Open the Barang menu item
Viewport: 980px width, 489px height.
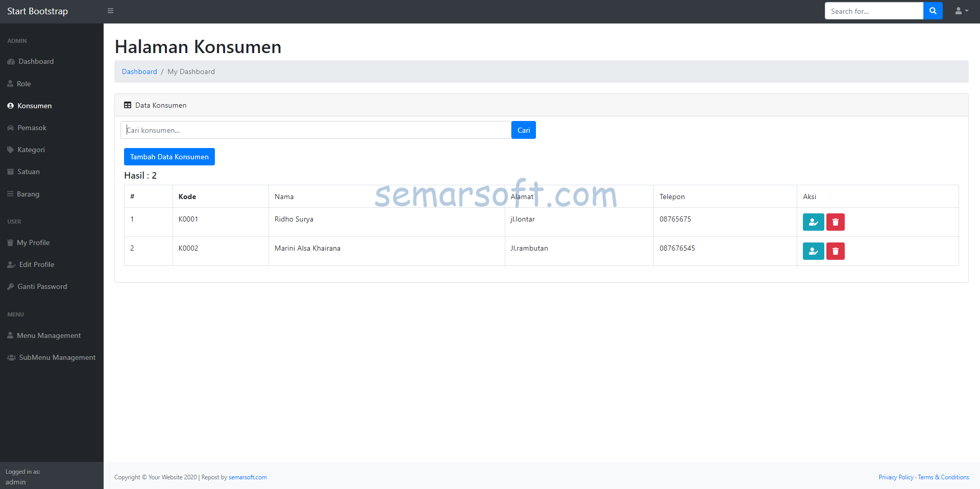(28, 194)
